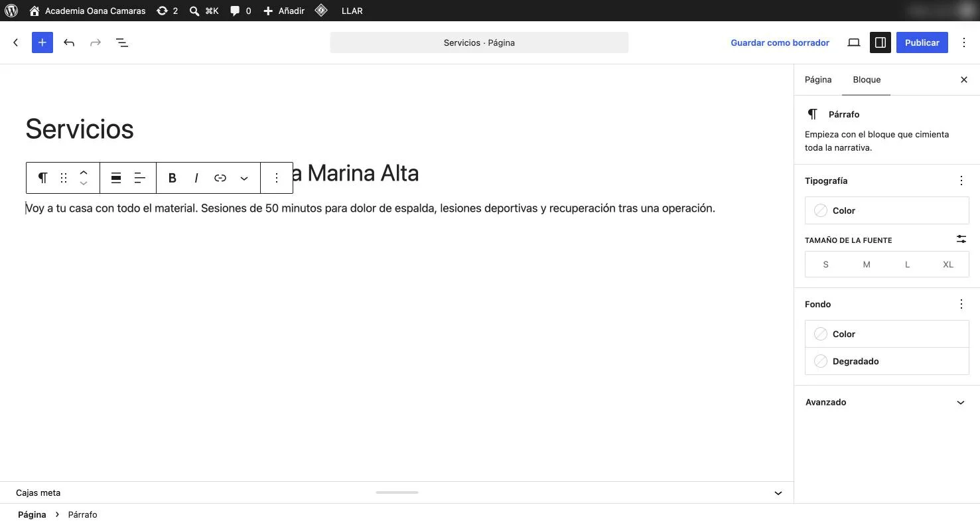The width and height of the screenshot is (980, 525).
Task: Insert a link into the paragraph
Action: point(220,178)
